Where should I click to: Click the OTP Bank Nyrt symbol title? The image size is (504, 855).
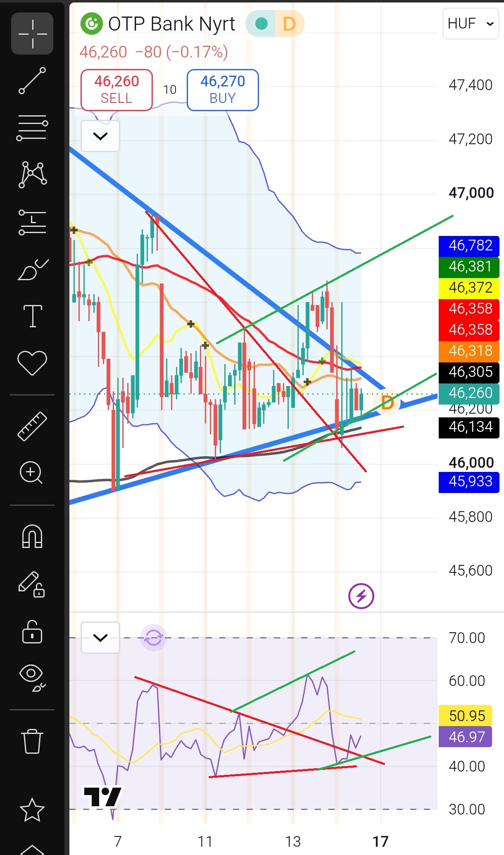[x=171, y=24]
